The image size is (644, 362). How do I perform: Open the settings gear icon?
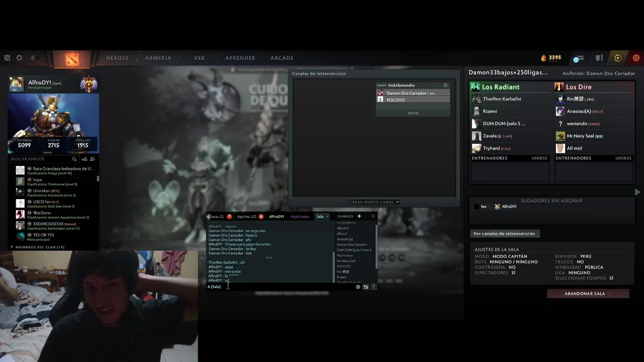click(19, 58)
